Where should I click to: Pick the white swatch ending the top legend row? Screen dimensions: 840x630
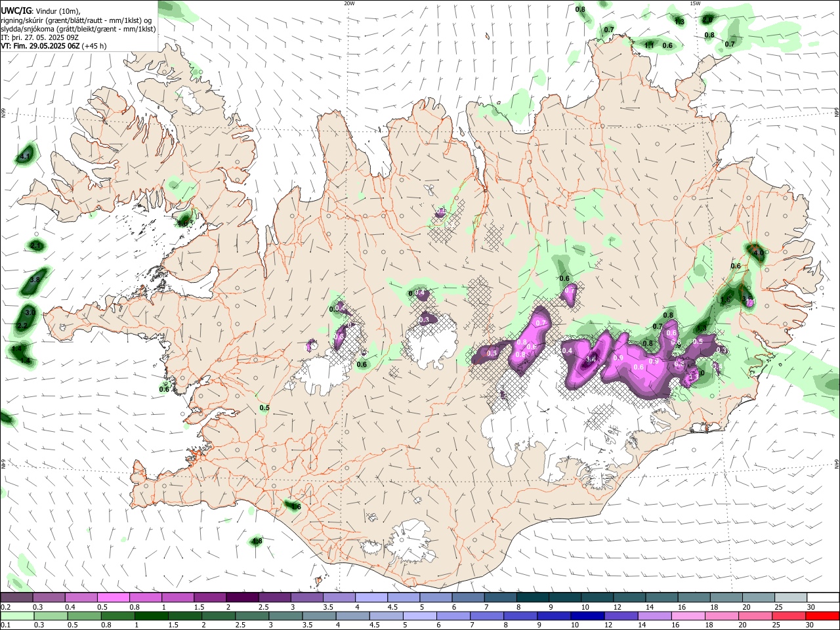click(x=822, y=597)
